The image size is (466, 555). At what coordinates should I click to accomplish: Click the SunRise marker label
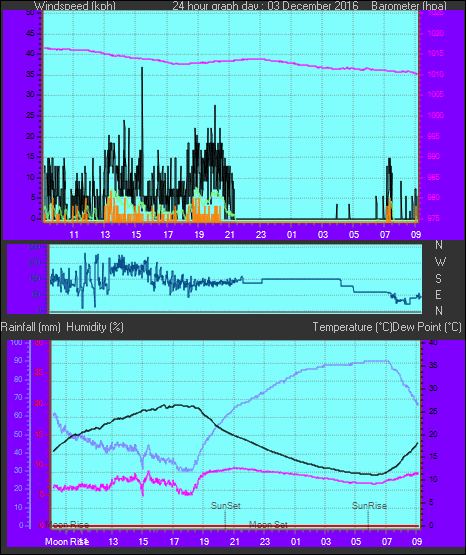point(369,505)
